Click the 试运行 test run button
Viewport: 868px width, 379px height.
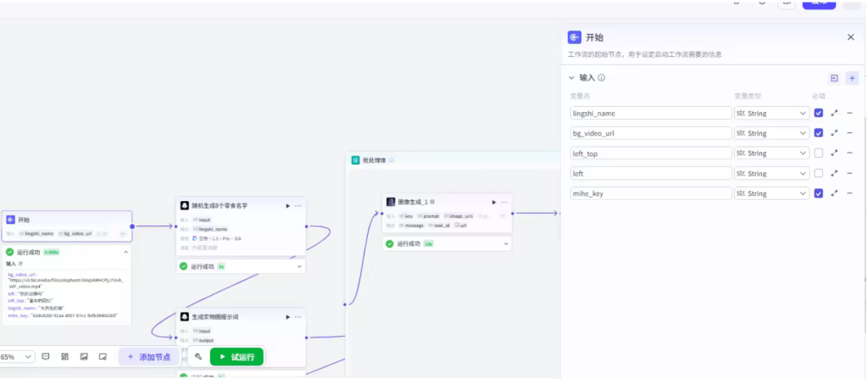(x=236, y=357)
